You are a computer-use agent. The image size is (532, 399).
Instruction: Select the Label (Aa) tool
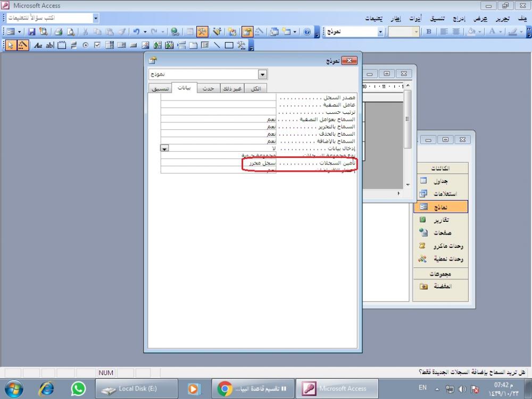(38, 45)
